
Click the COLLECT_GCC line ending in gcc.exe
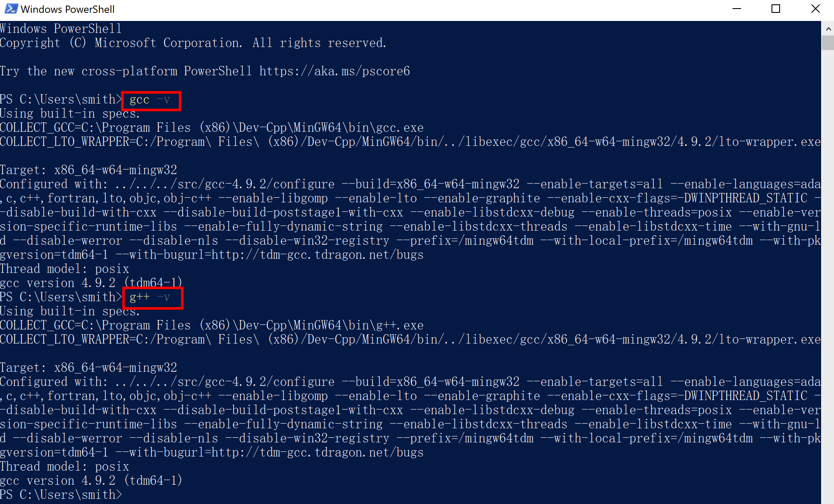click(x=212, y=128)
